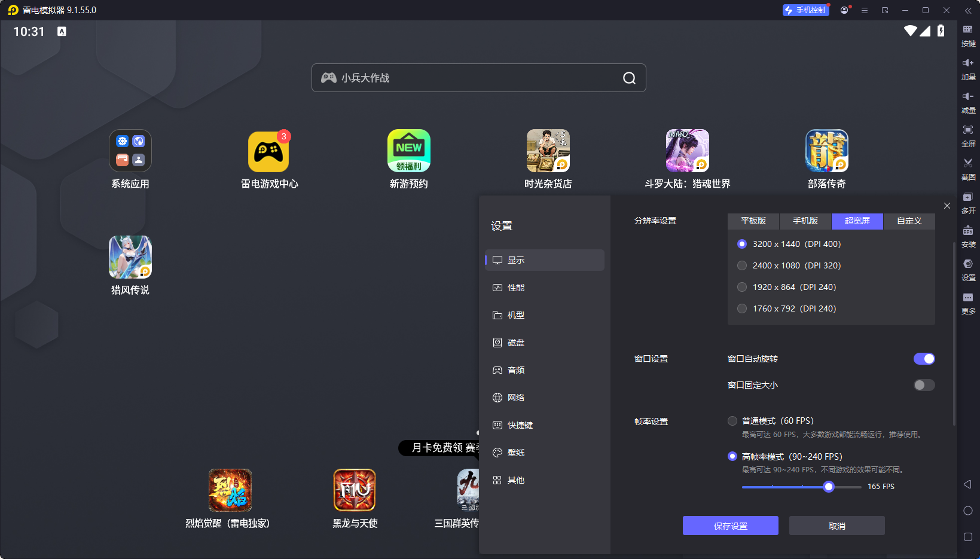The width and height of the screenshot is (980, 559).
Task: Launch 雷电游戏中心 app
Action: pos(269,151)
